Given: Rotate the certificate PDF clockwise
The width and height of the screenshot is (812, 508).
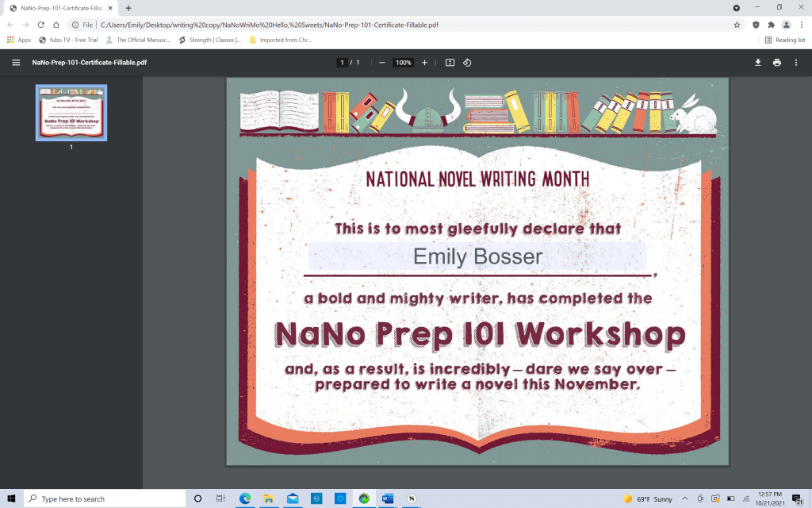Looking at the screenshot, I should click(x=468, y=62).
